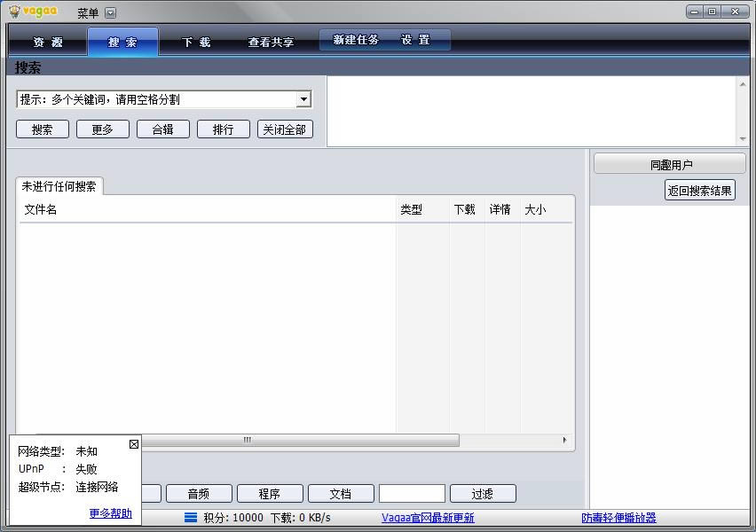This screenshot has width=756, height=532.
Task: Open the Vagaa官网最新更新 link
Action: click(x=428, y=518)
